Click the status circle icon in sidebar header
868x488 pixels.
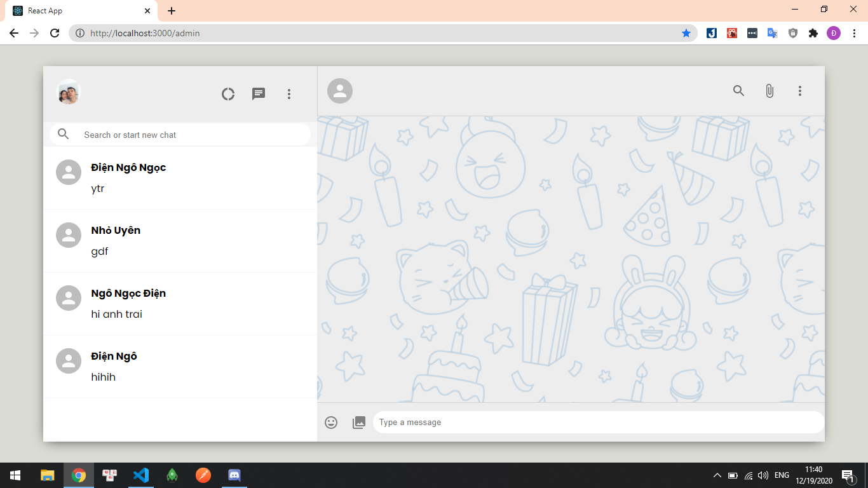[x=228, y=94]
